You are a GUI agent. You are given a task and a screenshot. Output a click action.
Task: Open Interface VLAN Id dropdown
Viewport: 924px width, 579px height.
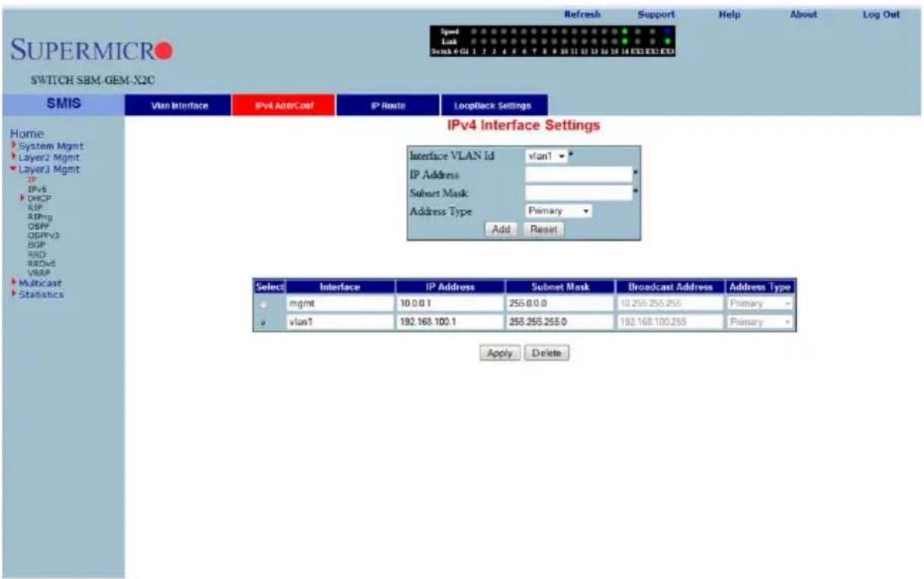click(x=546, y=155)
